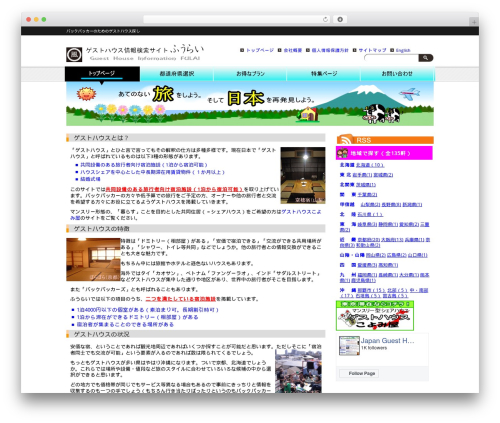Open the 共同設備のある旅行者向け宿泊施設 bullet link
Image resolution: width=500 pixels, height=423 pixels.
pyautogui.click(x=144, y=165)
